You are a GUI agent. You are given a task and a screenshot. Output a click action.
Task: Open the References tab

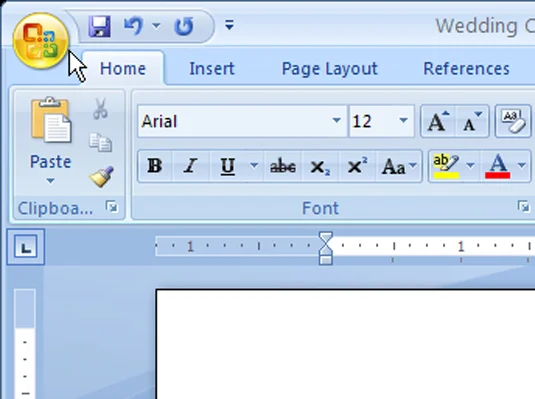[466, 69]
